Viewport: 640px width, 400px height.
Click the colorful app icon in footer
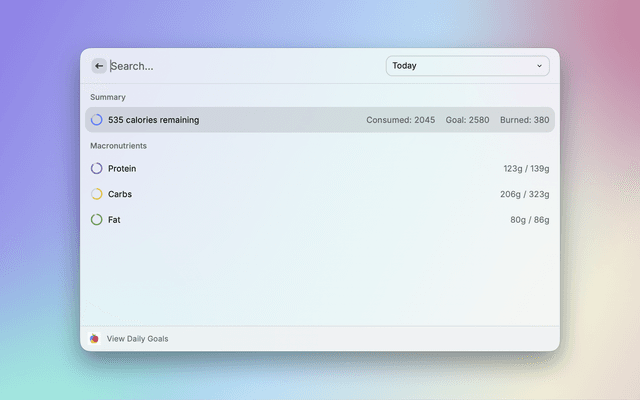click(94, 339)
